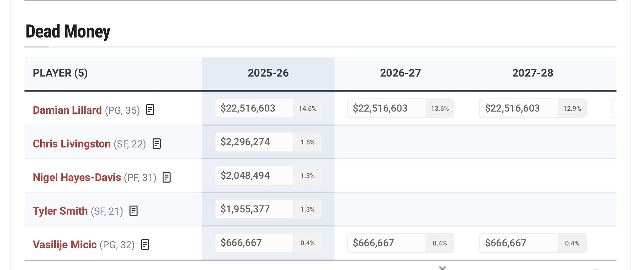
Task: Open Vasilije Micic contract notes icon
Action: pyautogui.click(x=145, y=245)
